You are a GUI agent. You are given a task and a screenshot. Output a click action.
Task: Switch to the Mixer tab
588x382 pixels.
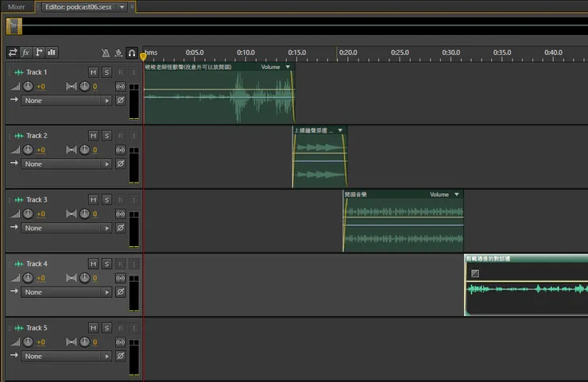[x=16, y=6]
